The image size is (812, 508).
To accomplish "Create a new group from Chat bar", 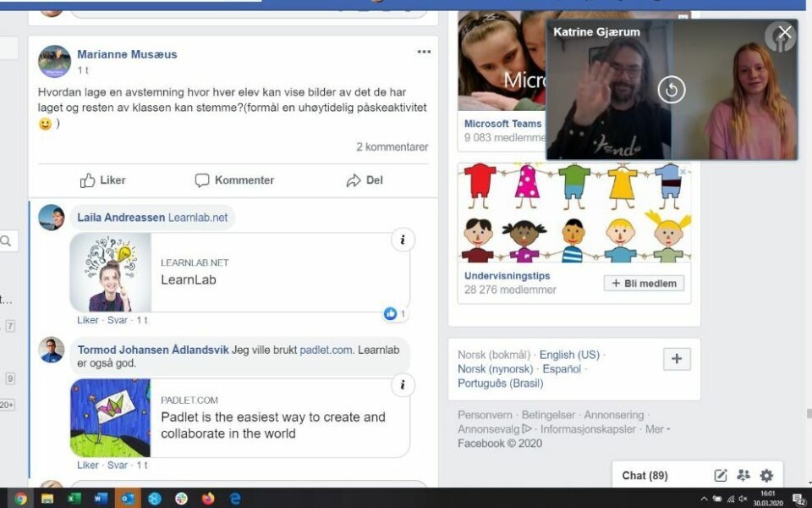I will [x=743, y=475].
